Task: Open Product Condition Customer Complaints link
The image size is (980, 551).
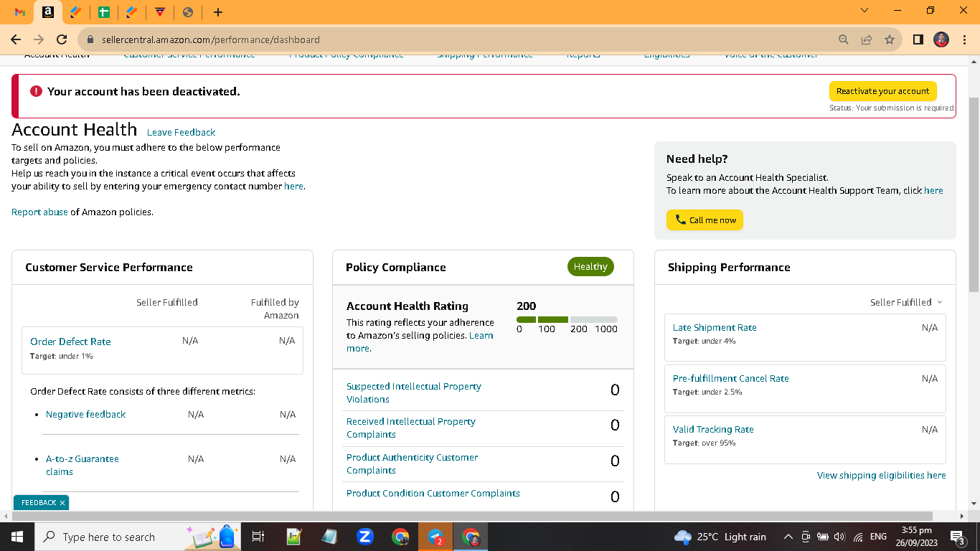Action: pyautogui.click(x=433, y=493)
